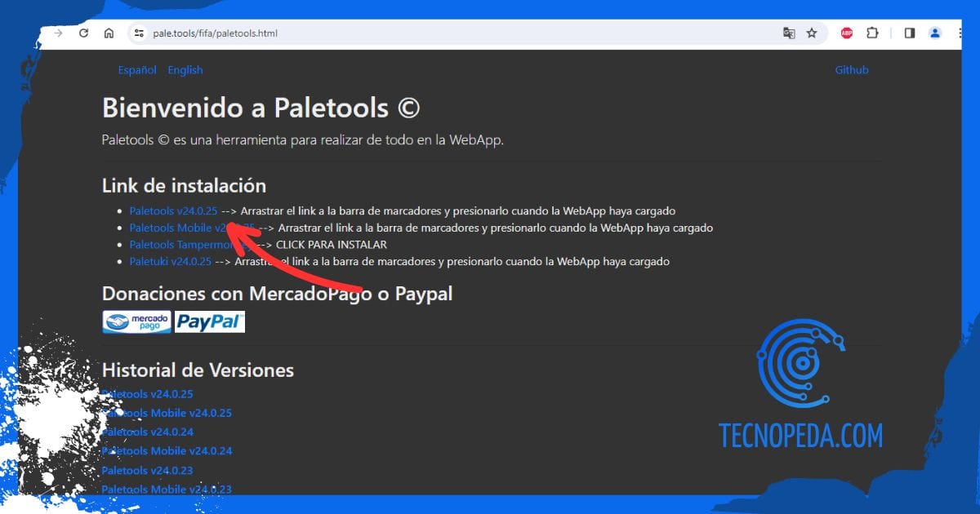Click Paletuki v24.0.25 install link

(170, 262)
